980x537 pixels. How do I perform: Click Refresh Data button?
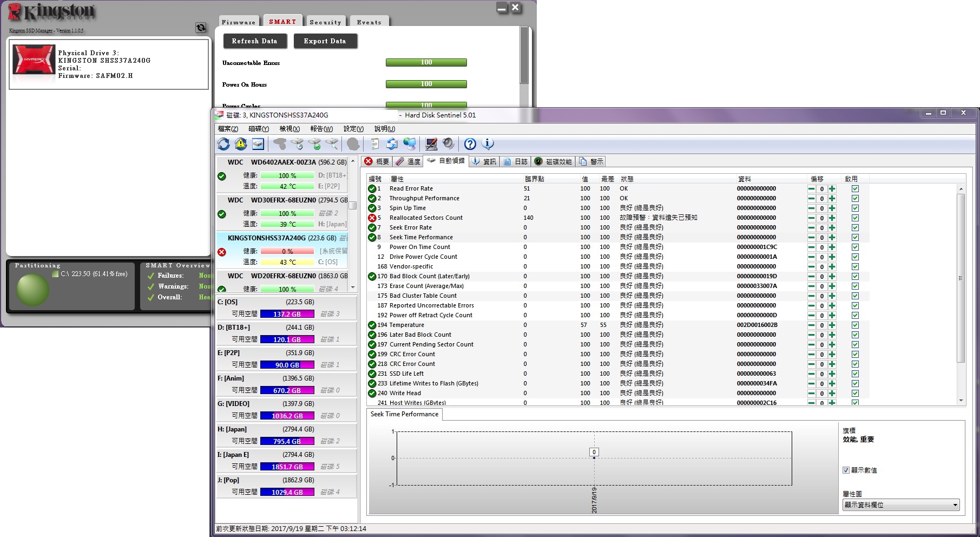coord(254,41)
